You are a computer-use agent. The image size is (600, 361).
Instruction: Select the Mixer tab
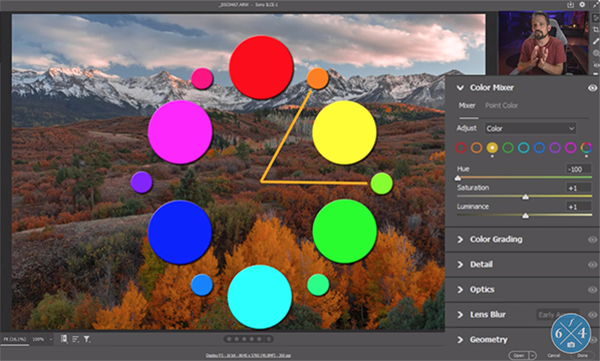[467, 105]
